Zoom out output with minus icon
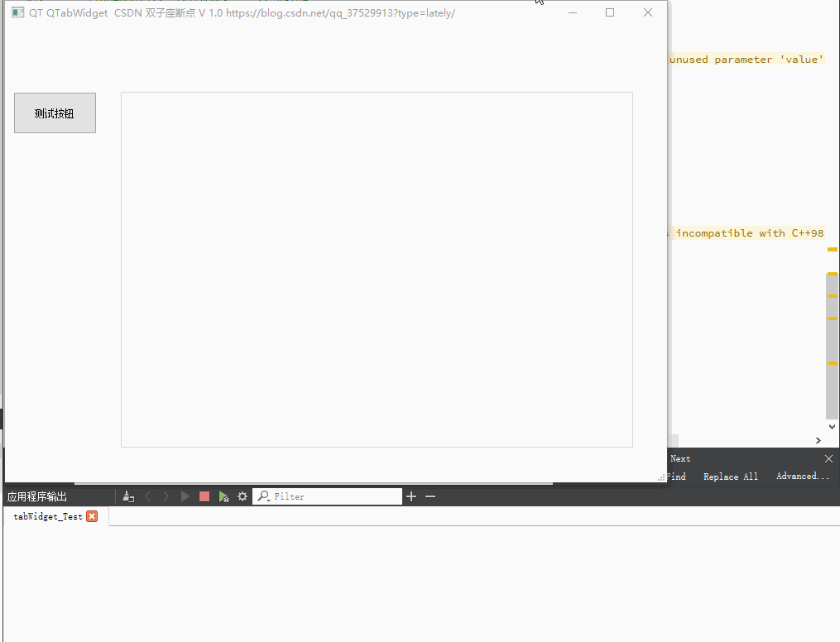The height and width of the screenshot is (642, 840). 430,496
